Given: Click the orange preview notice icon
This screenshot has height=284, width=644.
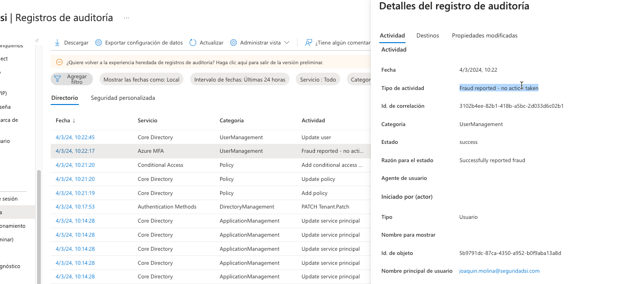Looking at the screenshot, I should (59, 62).
